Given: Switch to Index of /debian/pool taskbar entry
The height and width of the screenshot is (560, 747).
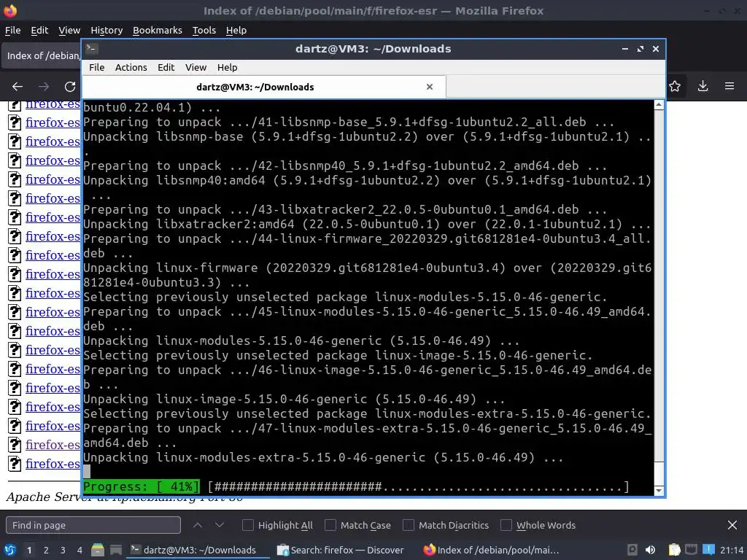Looking at the screenshot, I should click(492, 550).
